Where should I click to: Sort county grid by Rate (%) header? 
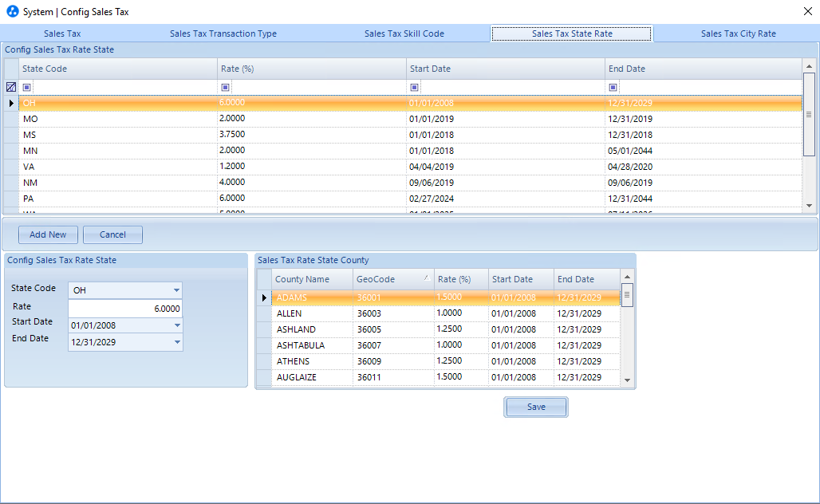pyautogui.click(x=461, y=279)
